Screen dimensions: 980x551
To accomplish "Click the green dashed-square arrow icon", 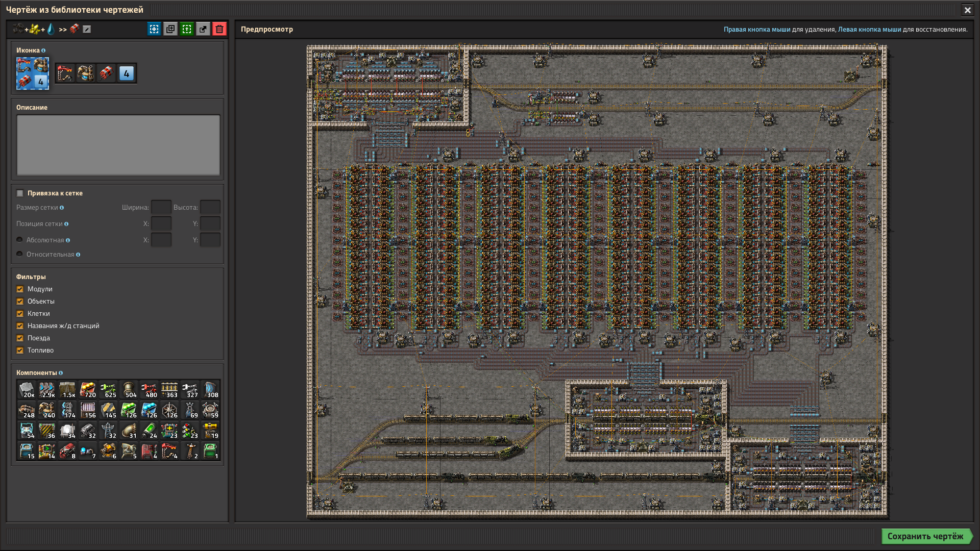I will pyautogui.click(x=187, y=29).
